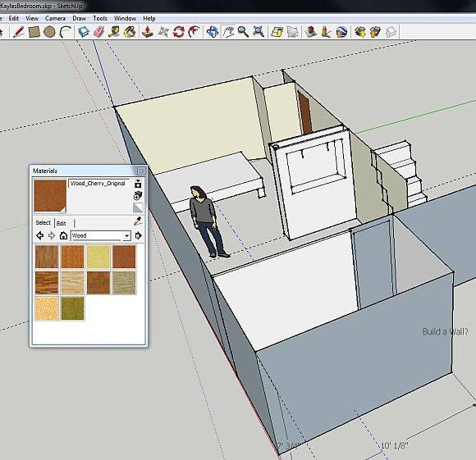Choose the pale yellow wood swatch
Screen dimensions: 476x460
pos(98,257)
